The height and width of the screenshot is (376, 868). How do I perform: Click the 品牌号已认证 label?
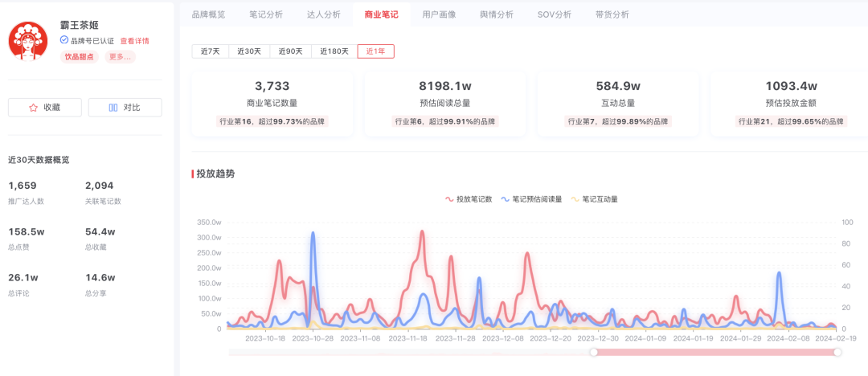pos(92,41)
